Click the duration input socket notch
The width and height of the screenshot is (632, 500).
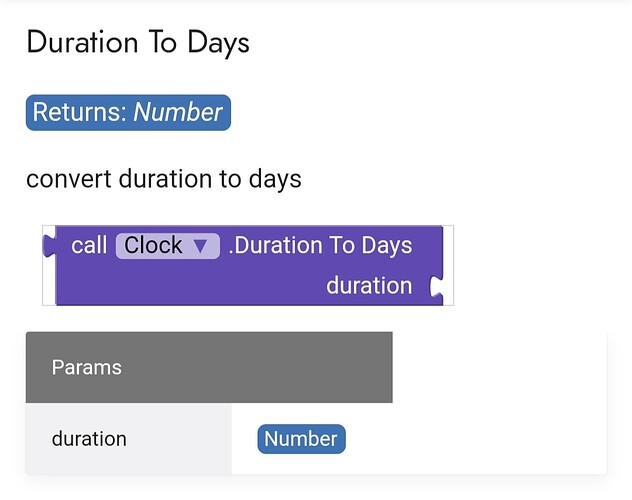click(x=437, y=286)
